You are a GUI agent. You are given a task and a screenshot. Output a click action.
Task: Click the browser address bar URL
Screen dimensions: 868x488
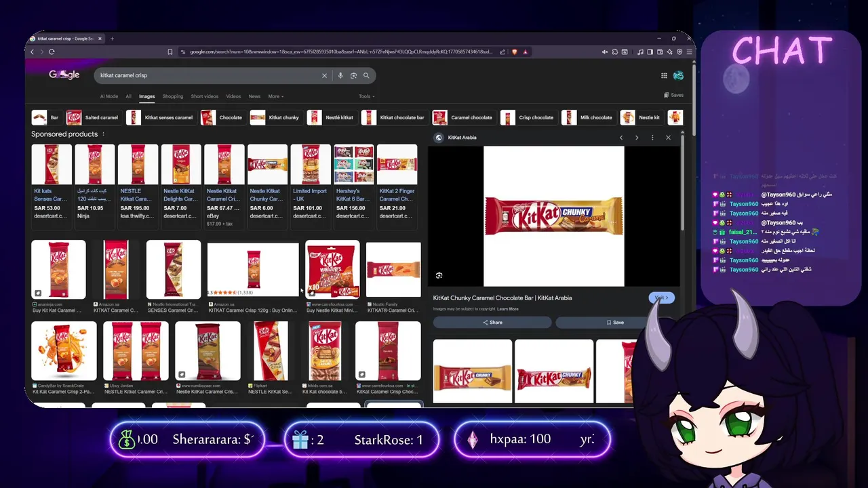[341, 52]
